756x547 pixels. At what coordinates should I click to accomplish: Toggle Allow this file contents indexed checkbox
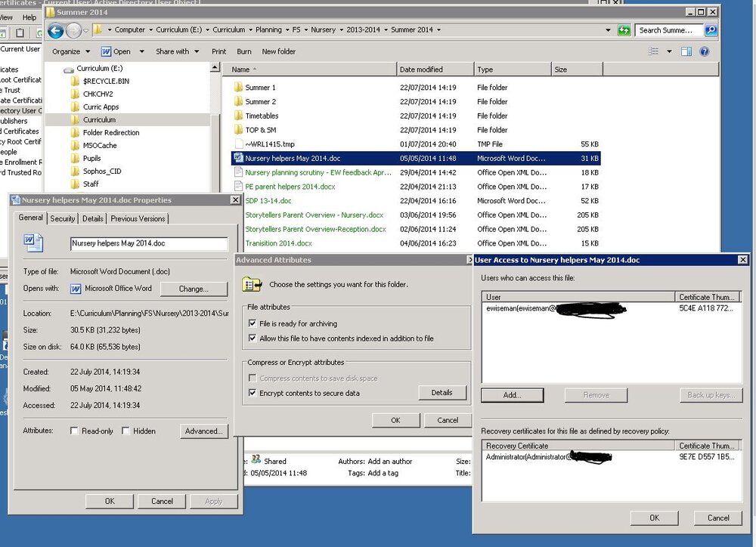click(253, 338)
